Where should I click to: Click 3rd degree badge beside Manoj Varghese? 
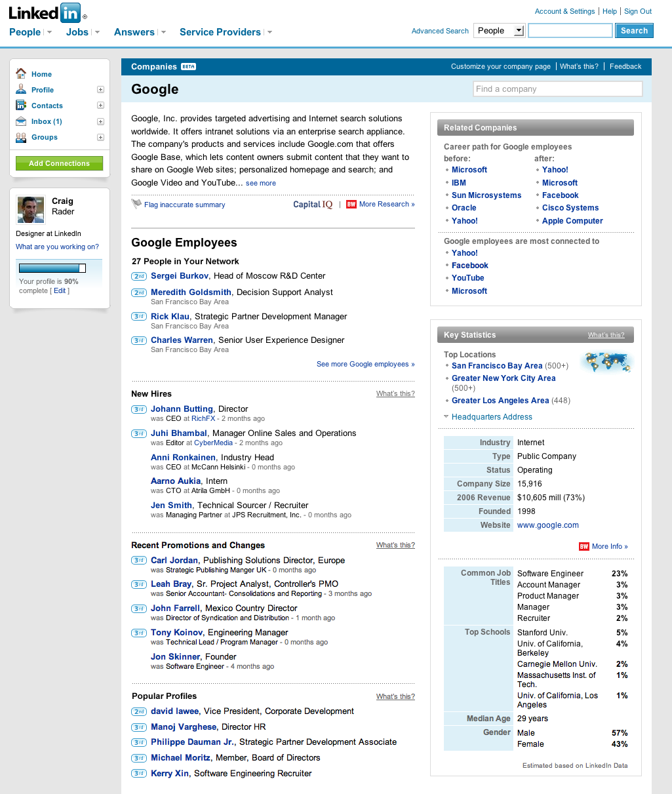[139, 727]
